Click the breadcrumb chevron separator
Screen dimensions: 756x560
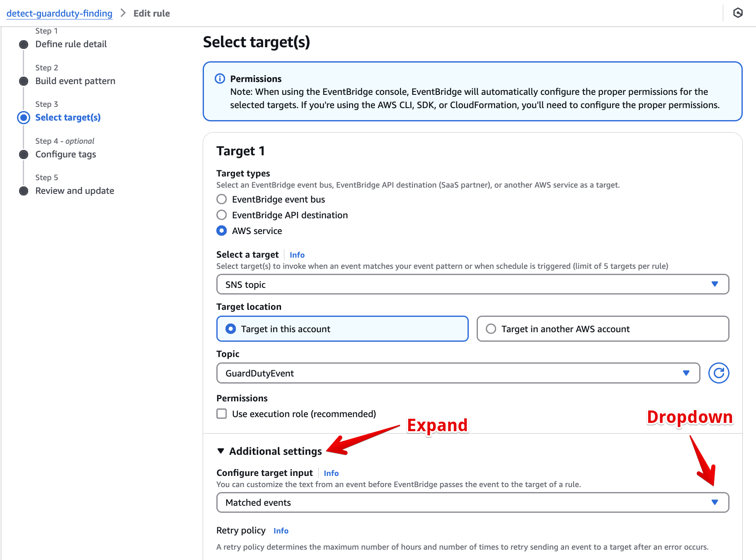pos(123,13)
